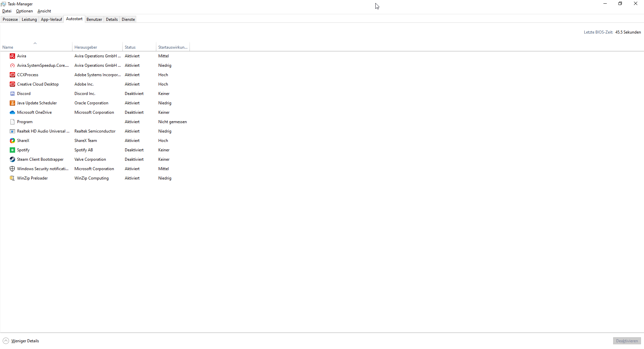
Task: Select the Creative Cloud Desktop name text
Action: (38, 84)
